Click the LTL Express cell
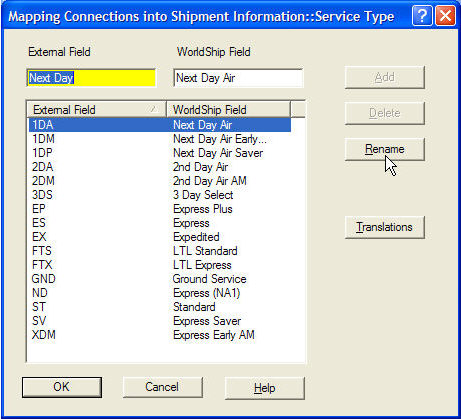 click(x=202, y=265)
